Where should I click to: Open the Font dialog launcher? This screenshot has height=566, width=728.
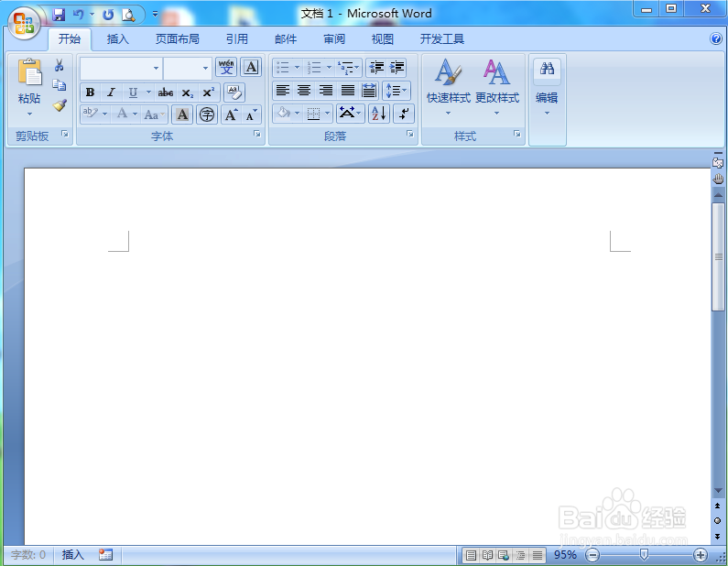click(257, 135)
